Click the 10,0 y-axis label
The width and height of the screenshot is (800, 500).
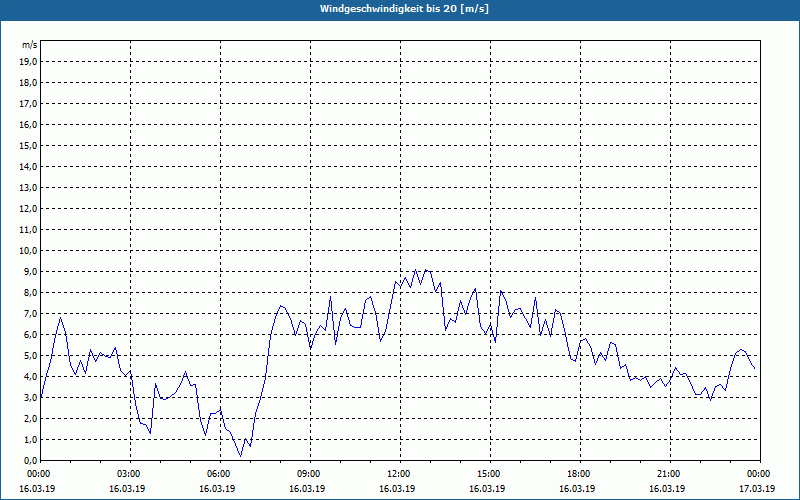coord(29,251)
